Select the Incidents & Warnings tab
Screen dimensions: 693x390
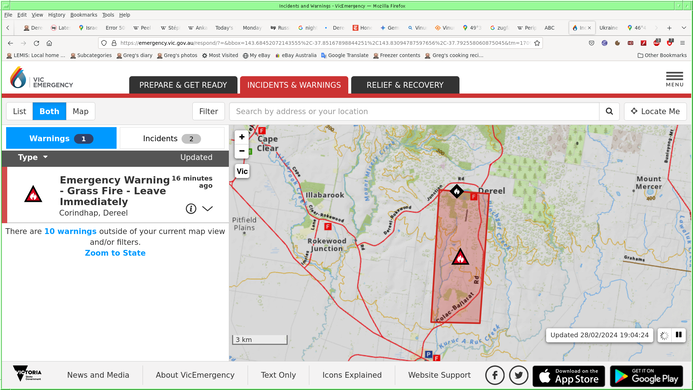tap(294, 85)
